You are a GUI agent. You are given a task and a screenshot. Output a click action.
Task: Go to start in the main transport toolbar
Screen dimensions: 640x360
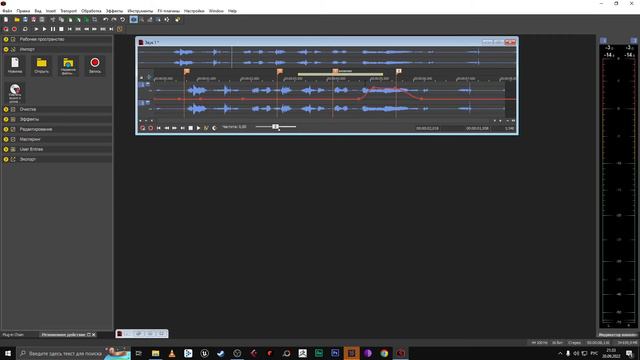point(69,29)
